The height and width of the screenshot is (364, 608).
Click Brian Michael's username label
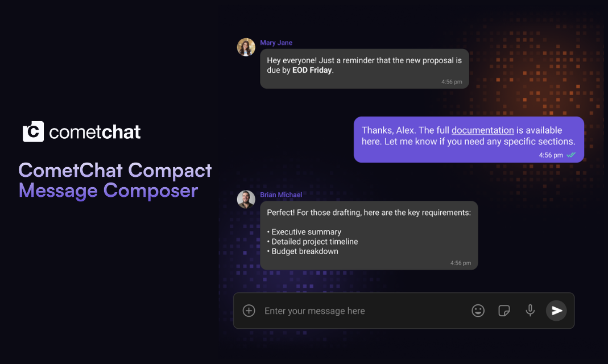pos(280,195)
